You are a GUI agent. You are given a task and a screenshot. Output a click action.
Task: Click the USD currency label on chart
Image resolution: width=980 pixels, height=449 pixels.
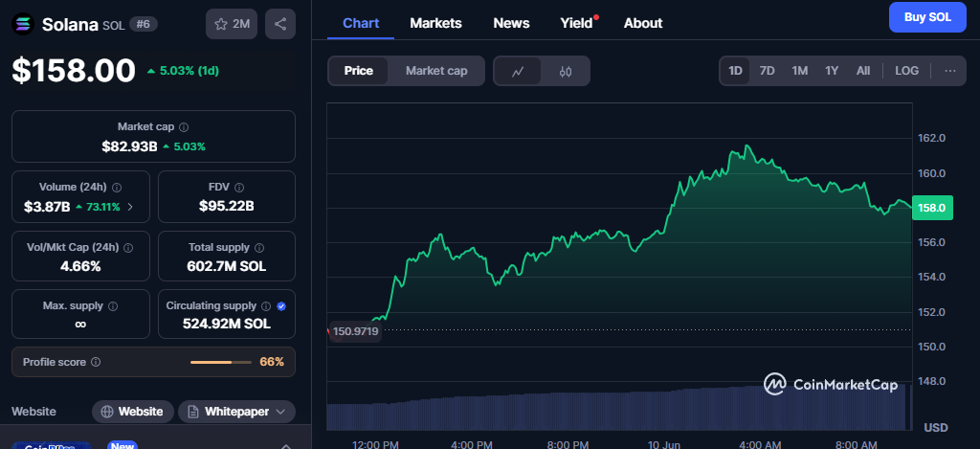coord(936,428)
